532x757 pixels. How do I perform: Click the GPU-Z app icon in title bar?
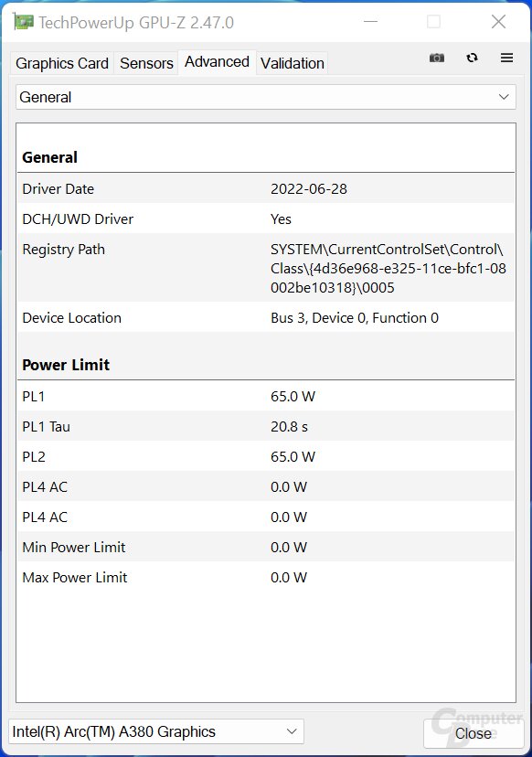(24, 22)
